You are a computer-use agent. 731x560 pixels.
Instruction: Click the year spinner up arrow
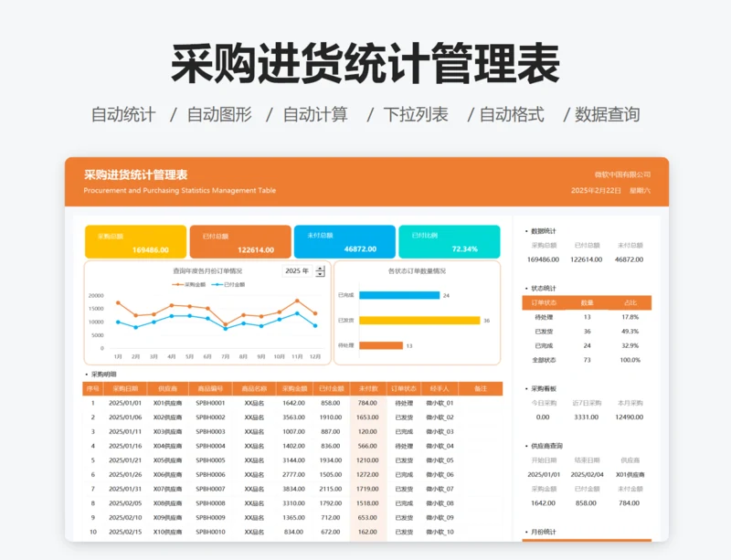pos(321,269)
